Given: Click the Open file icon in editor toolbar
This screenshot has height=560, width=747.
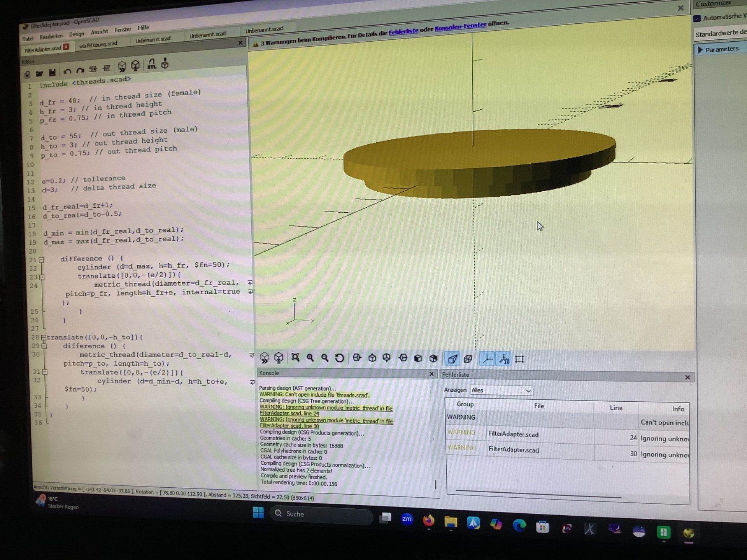Looking at the screenshot, I should point(39,73).
